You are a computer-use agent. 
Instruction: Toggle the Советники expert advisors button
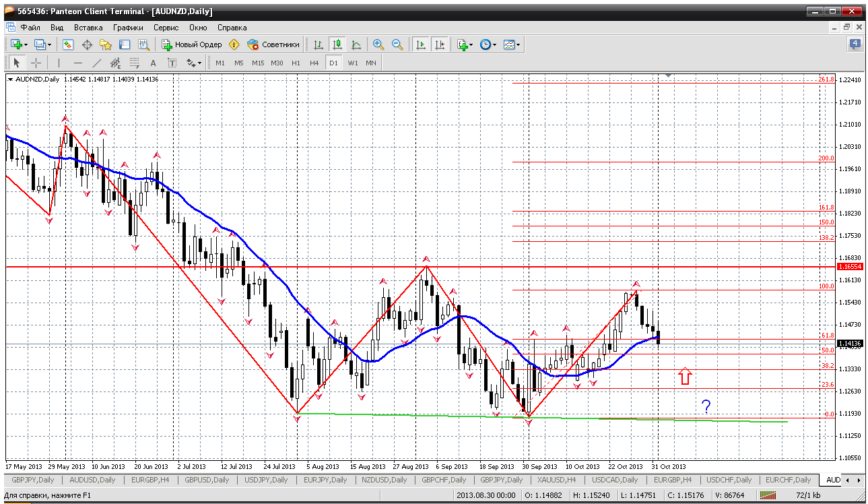coord(273,44)
